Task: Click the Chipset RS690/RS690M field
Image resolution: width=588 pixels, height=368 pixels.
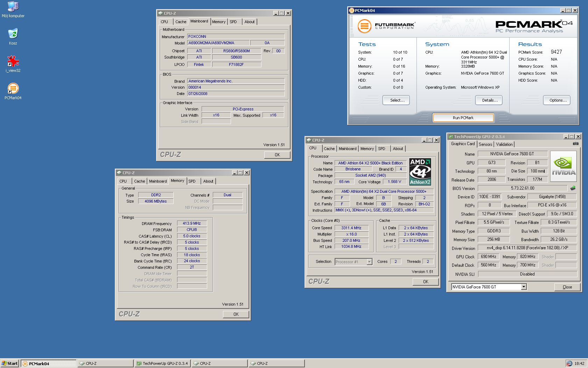Action: coord(236,51)
